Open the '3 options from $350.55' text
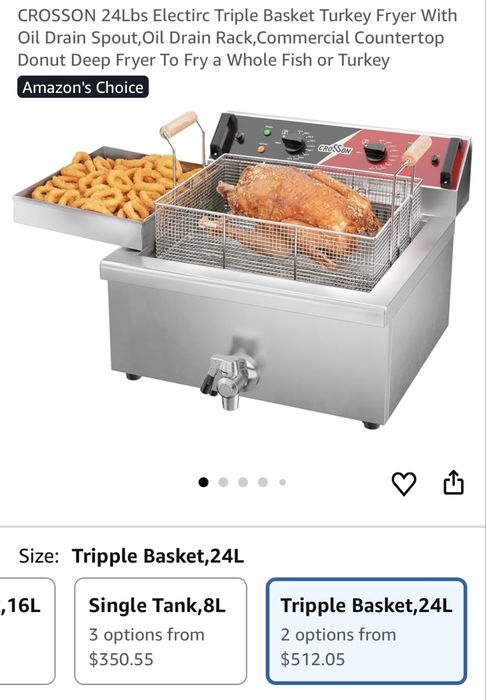 point(146,647)
